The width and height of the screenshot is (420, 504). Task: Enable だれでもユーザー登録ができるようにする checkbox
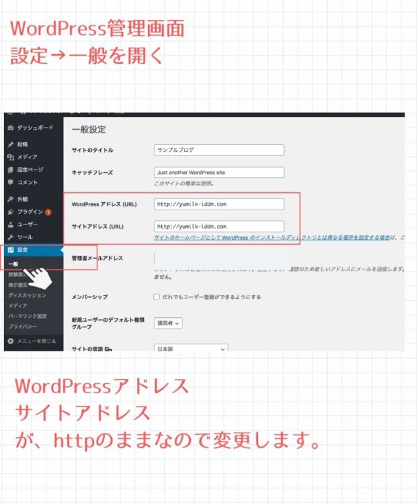click(x=157, y=296)
